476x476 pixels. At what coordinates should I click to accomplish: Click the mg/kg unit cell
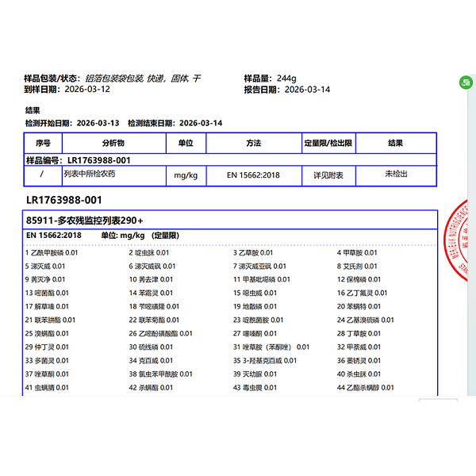coord(186,175)
